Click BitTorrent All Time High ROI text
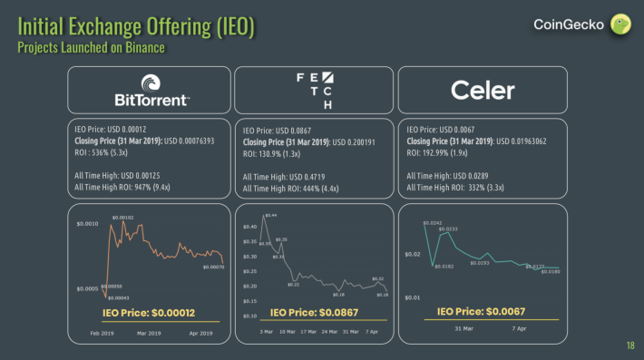This screenshot has width=644, height=360. point(122,187)
